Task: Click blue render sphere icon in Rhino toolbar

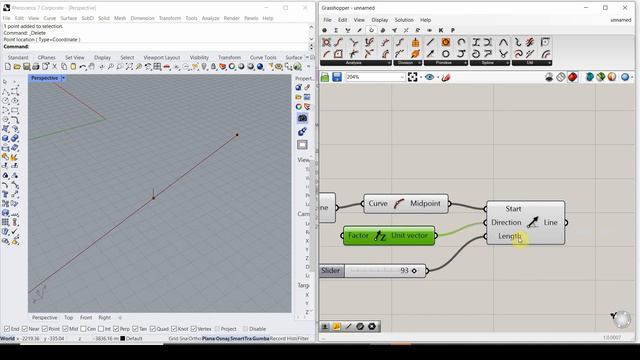Action: 260,67
